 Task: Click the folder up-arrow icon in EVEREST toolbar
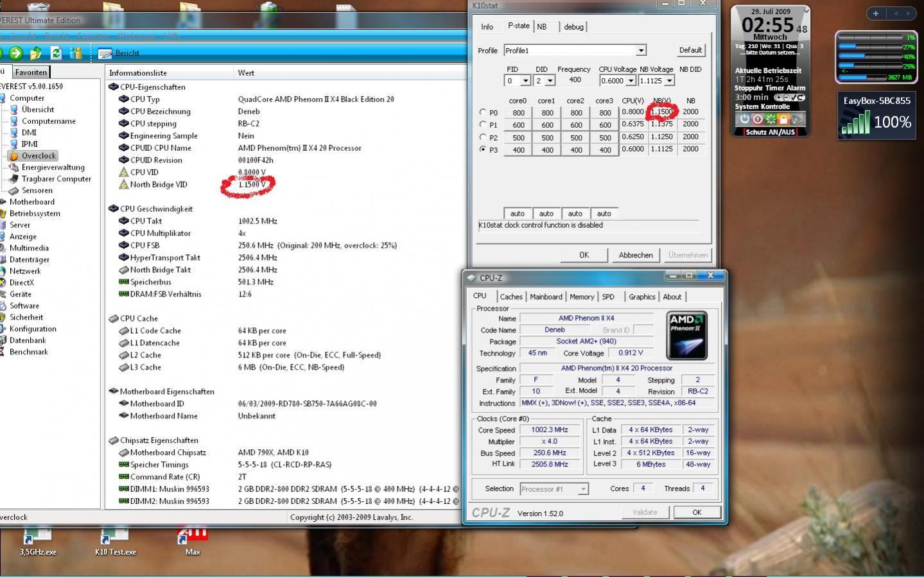click(36, 53)
